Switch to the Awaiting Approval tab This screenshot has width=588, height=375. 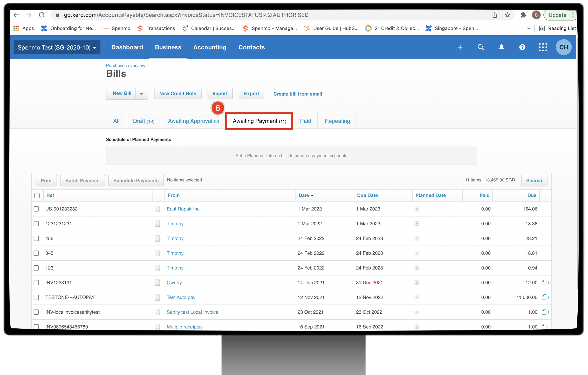tap(193, 121)
